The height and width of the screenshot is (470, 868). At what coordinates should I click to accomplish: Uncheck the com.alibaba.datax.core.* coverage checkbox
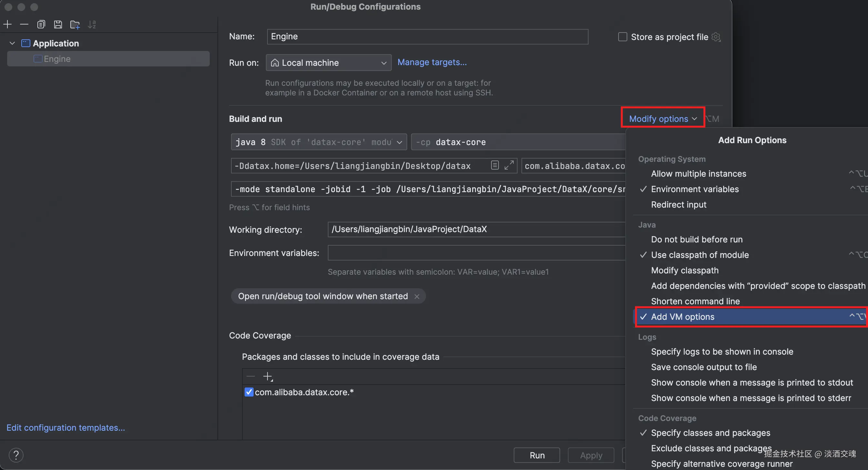tap(249, 392)
